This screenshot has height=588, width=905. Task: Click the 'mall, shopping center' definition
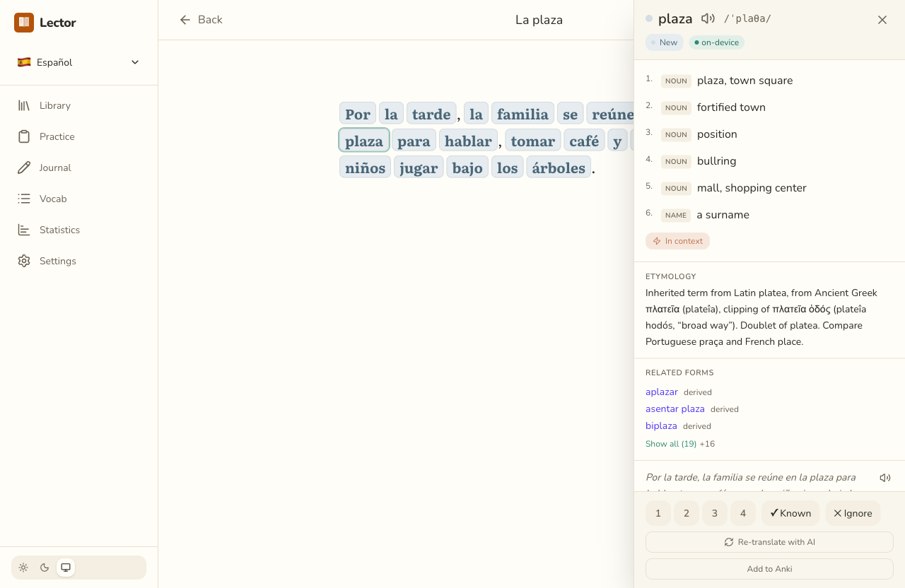[752, 188]
